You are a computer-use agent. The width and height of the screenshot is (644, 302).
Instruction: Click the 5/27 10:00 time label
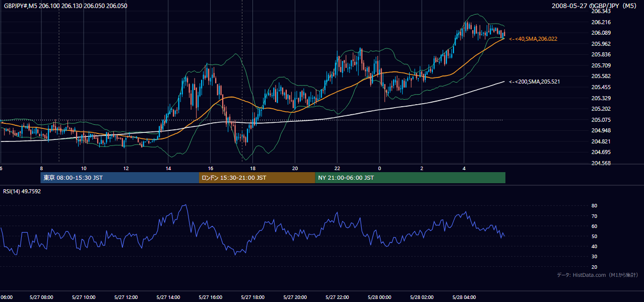coord(84,297)
